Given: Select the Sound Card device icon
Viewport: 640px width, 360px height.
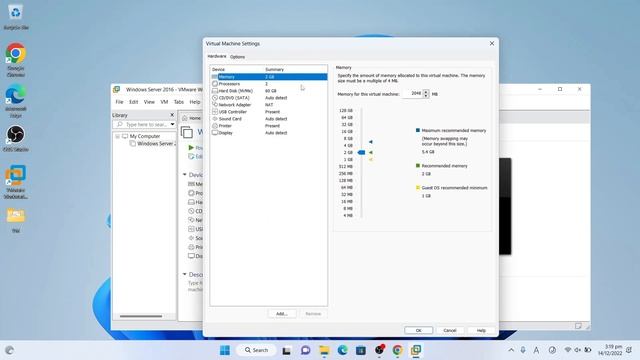Looking at the screenshot, I should (215, 119).
